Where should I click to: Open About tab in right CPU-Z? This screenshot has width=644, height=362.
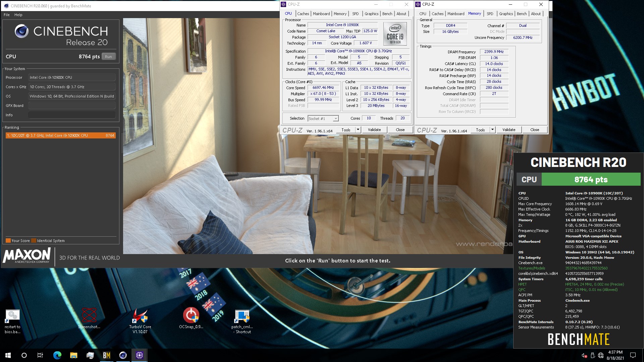[x=536, y=14]
